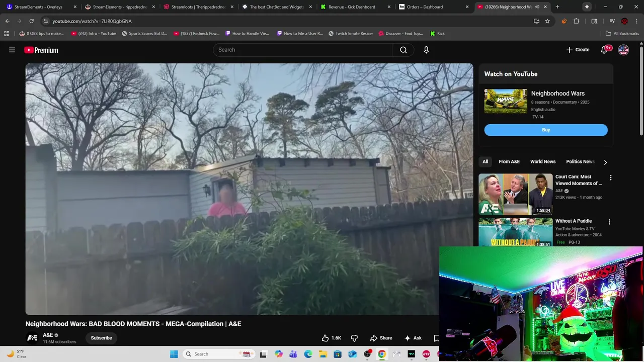
Task: Open the orange extension icon in toolbar
Action: 564,21
